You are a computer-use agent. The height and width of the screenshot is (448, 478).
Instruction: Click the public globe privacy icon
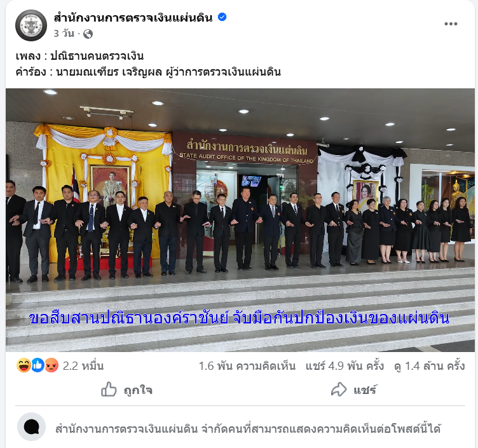pyautogui.click(x=88, y=34)
